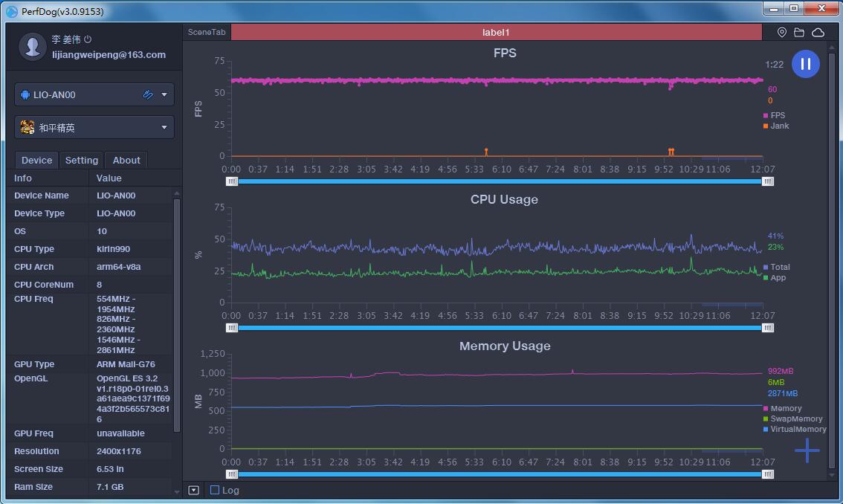Click the PerfDog logo in title bar
843x504 pixels.
pyautogui.click(x=11, y=11)
